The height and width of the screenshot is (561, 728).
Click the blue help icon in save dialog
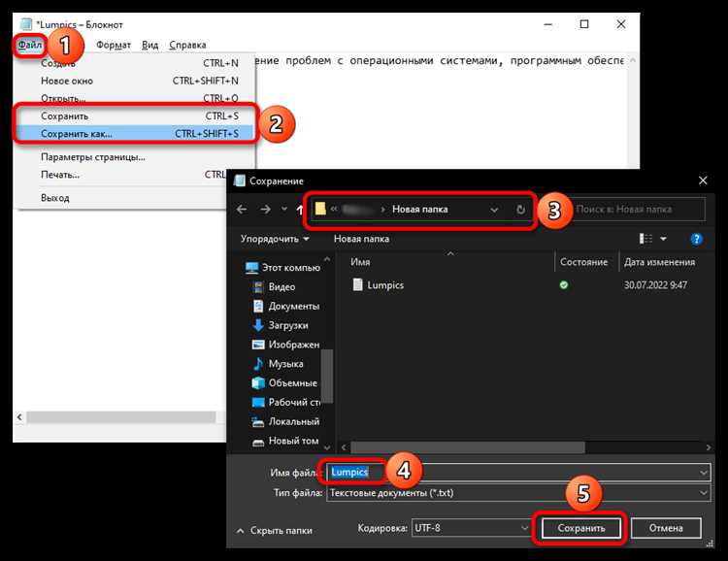(696, 239)
